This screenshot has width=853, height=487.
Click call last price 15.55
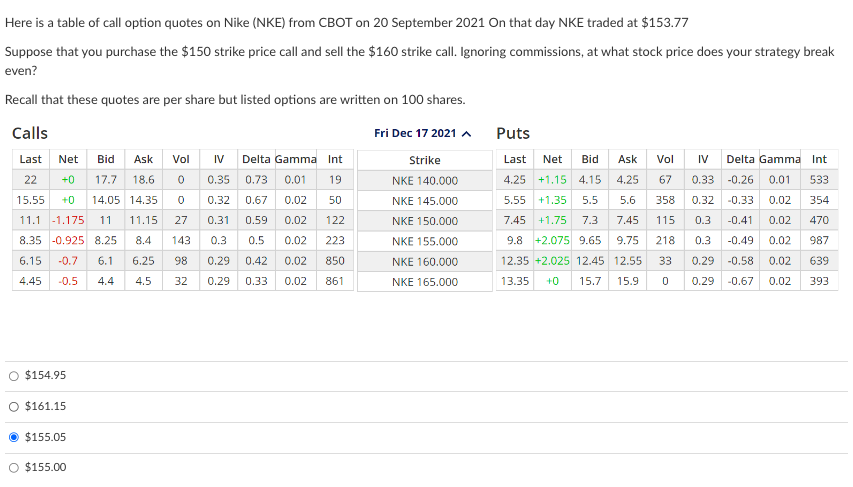pos(30,200)
